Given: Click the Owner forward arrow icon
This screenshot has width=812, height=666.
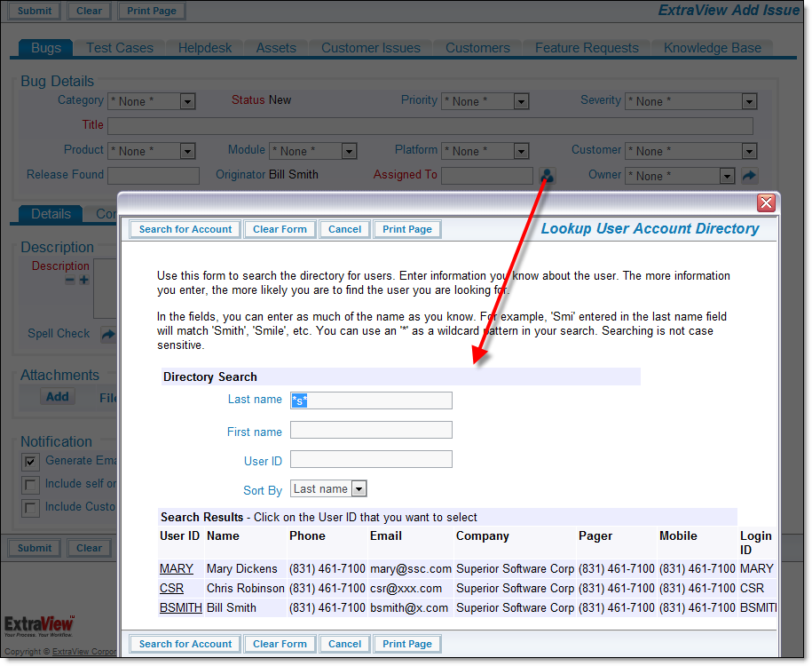Looking at the screenshot, I should pyautogui.click(x=749, y=176).
